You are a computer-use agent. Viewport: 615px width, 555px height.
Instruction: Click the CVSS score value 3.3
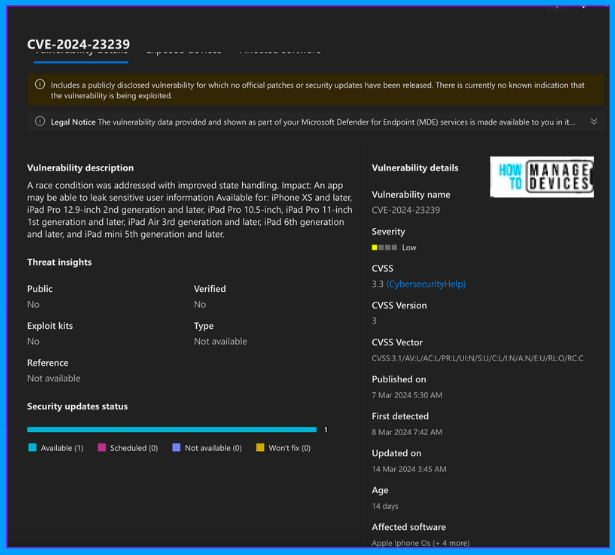point(378,284)
